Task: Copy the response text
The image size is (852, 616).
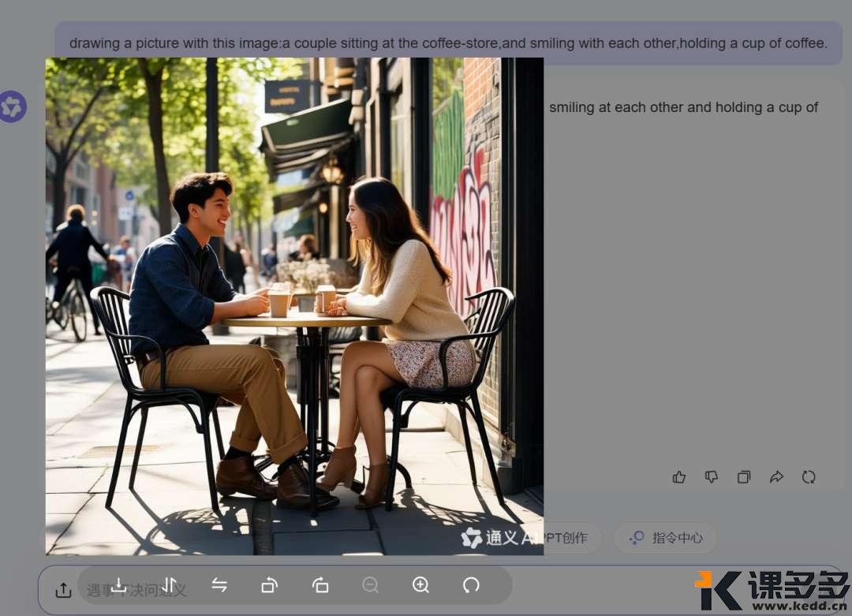Action: click(x=744, y=476)
